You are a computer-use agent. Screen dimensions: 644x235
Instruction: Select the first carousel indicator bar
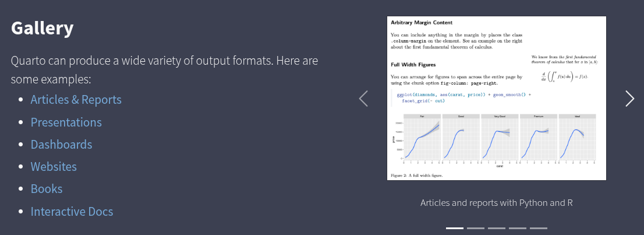pos(454,228)
